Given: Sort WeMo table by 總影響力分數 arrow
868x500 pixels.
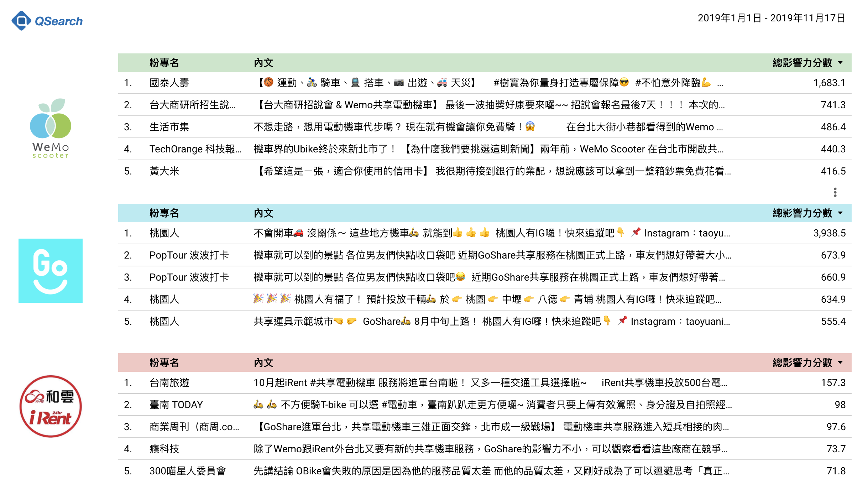Looking at the screenshot, I should click(x=841, y=63).
